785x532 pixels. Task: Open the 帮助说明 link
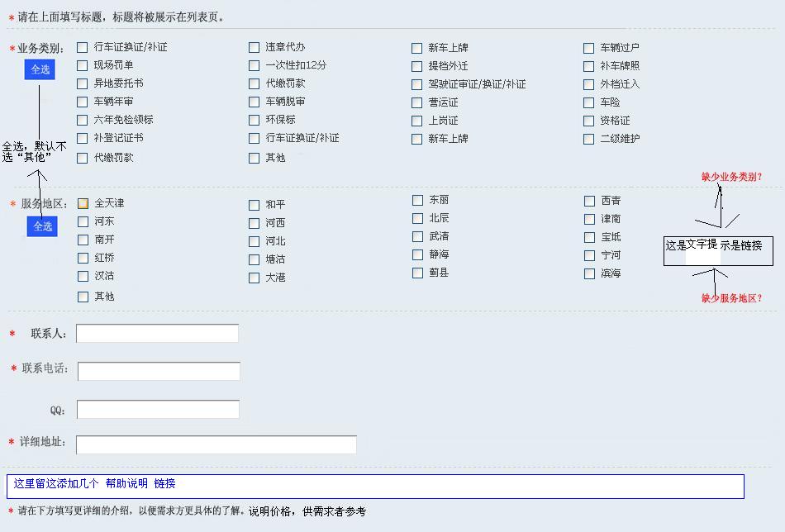pyautogui.click(x=128, y=484)
